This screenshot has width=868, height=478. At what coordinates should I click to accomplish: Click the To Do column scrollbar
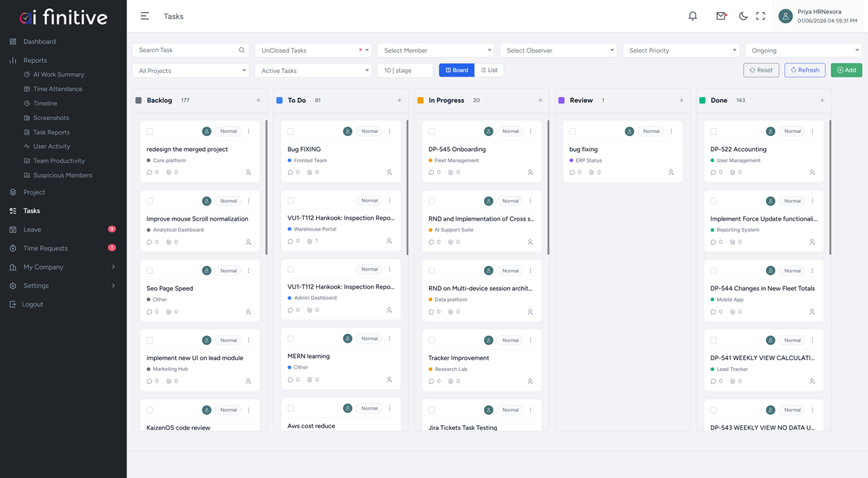[x=408, y=187]
